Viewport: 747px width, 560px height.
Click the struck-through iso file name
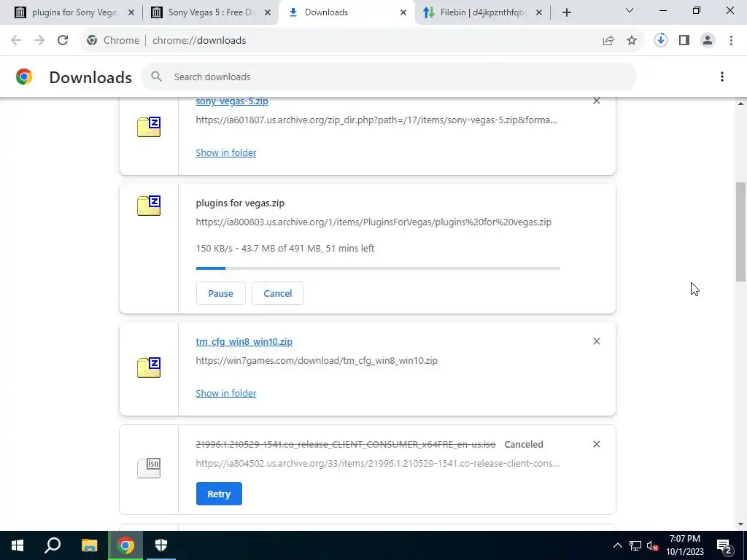click(x=345, y=444)
